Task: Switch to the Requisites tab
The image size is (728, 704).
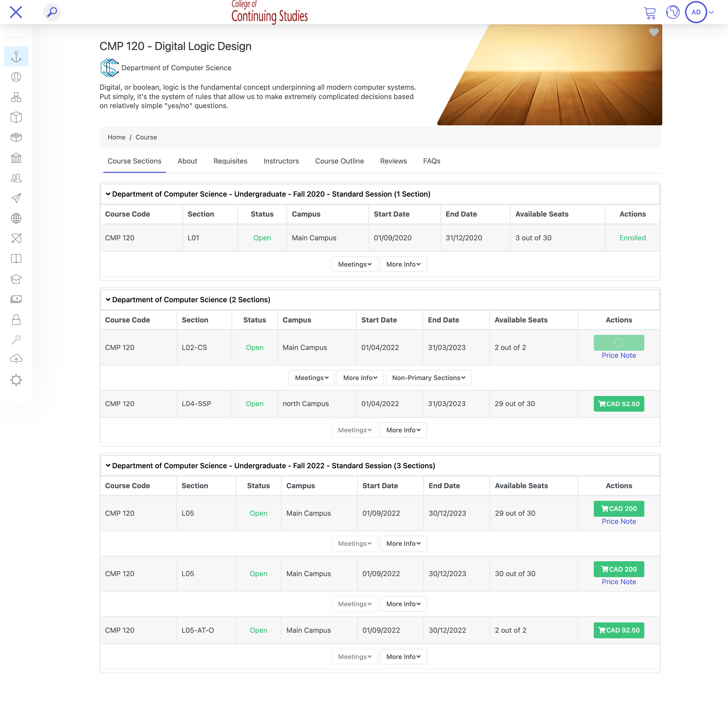Action: [x=230, y=161]
